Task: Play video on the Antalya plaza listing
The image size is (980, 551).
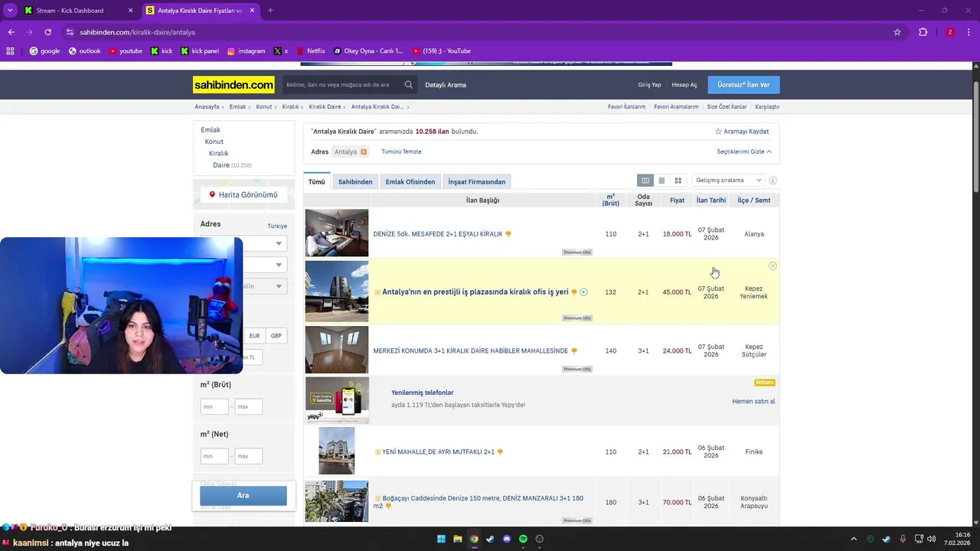Action: pyautogui.click(x=583, y=292)
